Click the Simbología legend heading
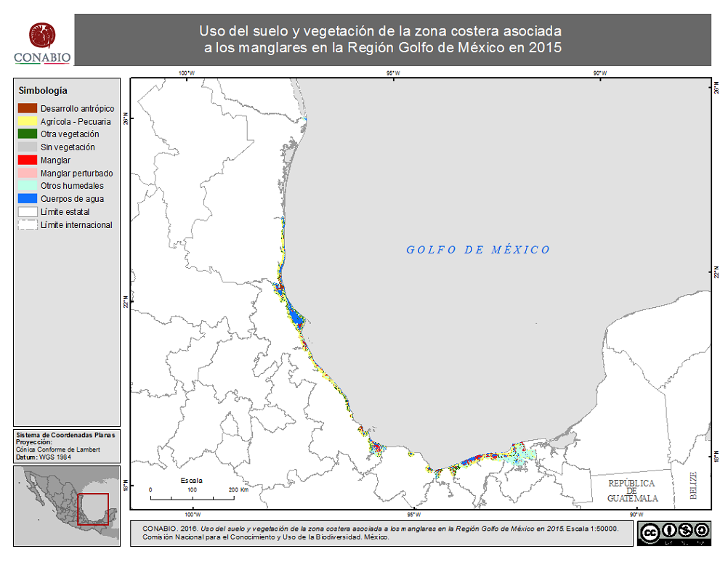Image resolution: width=728 pixels, height=562 pixels. tap(43, 91)
